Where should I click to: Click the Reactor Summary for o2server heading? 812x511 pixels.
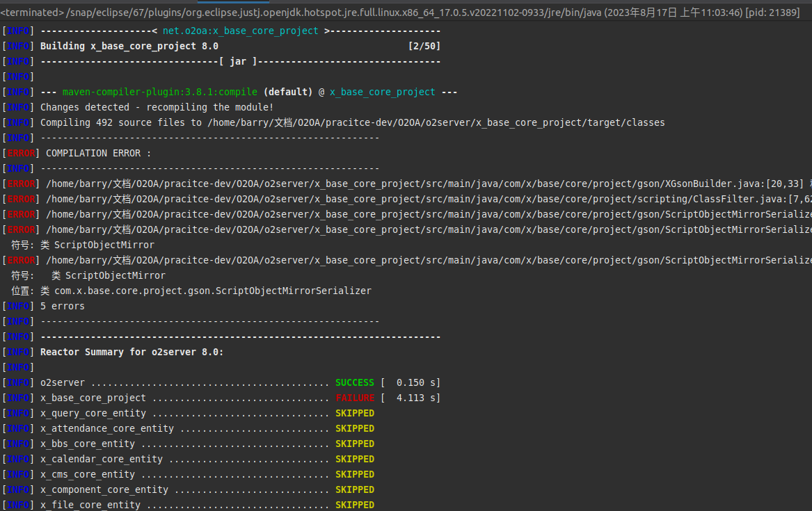[132, 352]
